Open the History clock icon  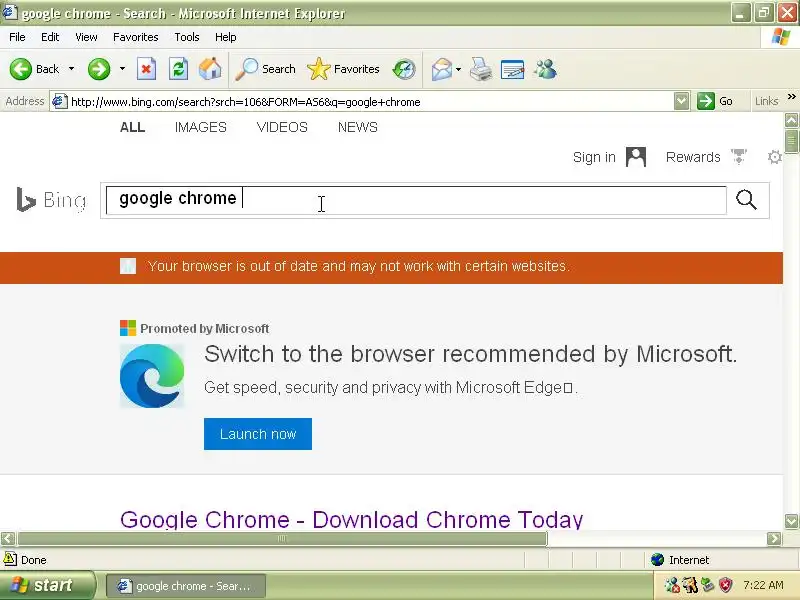[404, 69]
